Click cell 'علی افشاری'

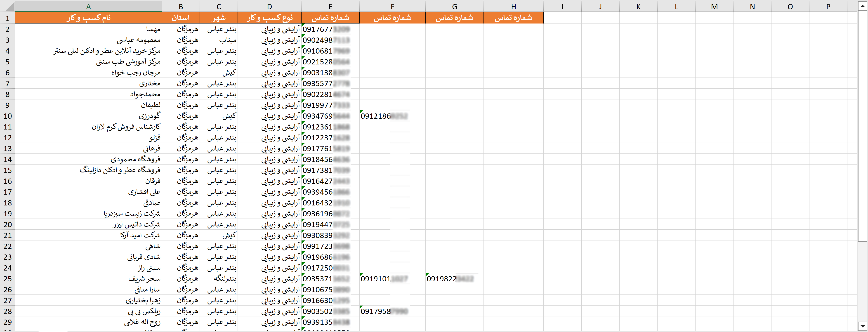click(x=88, y=192)
